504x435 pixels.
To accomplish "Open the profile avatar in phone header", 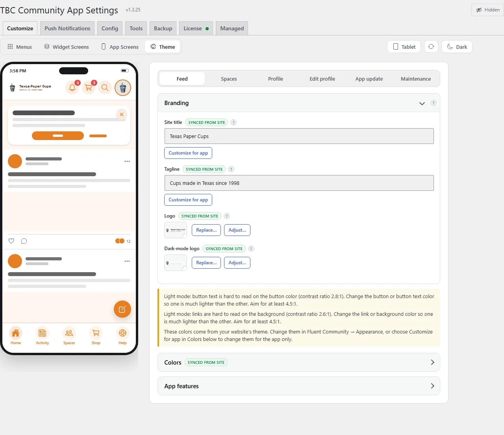I will pyautogui.click(x=123, y=88).
